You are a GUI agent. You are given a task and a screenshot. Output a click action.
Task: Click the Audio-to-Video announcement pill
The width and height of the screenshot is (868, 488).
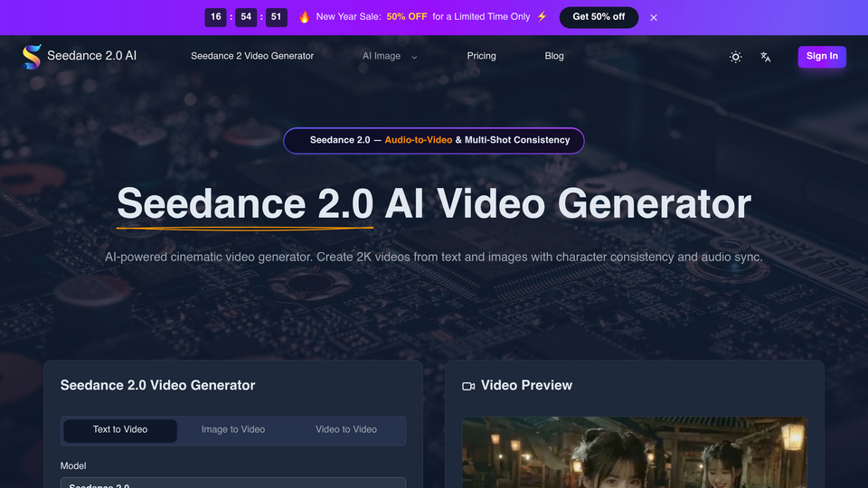pyautogui.click(x=433, y=141)
